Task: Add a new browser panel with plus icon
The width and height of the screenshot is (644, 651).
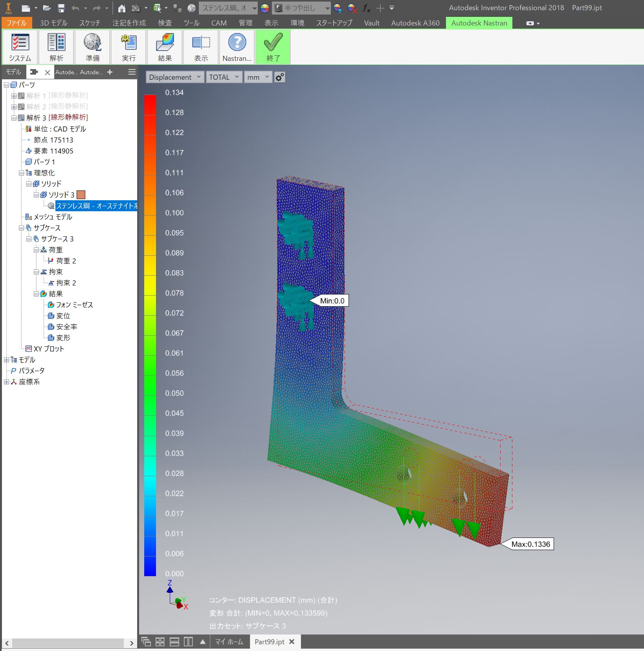Action: click(x=110, y=72)
